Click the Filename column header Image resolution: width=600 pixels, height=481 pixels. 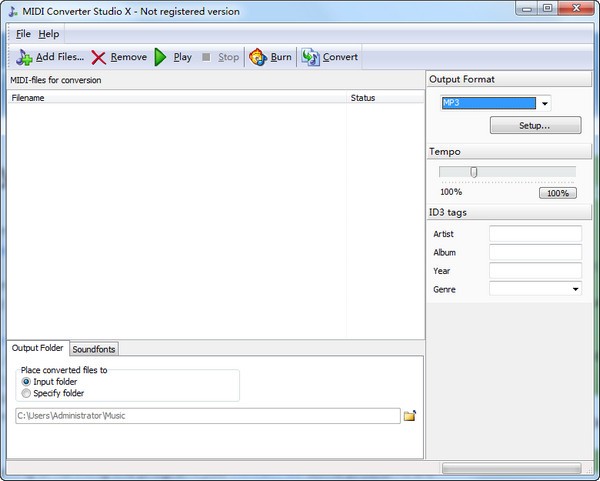point(28,98)
